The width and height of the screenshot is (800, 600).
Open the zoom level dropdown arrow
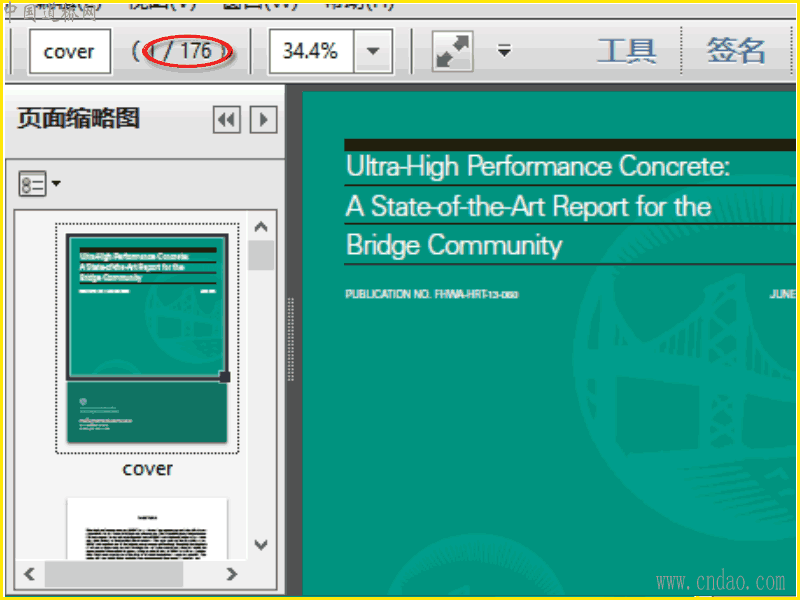373,52
